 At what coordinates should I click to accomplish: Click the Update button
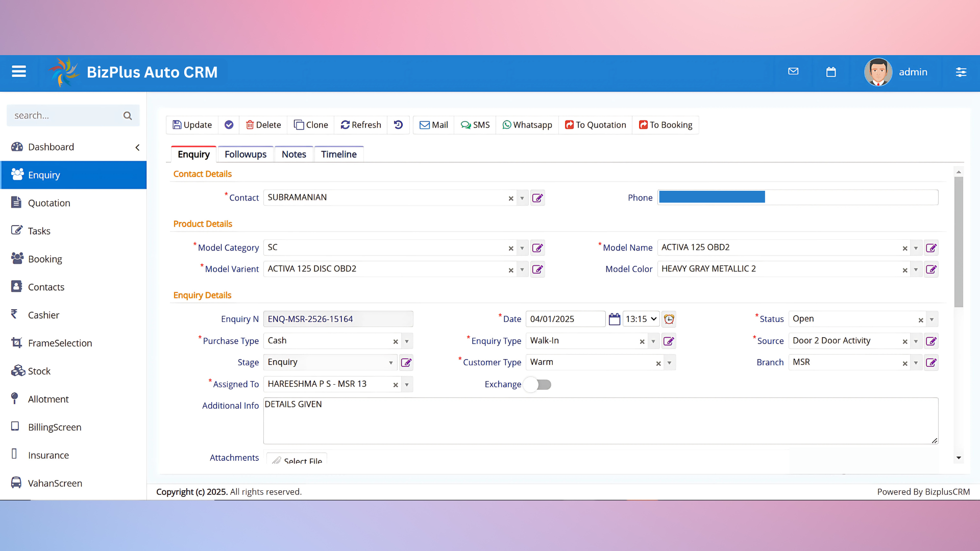192,125
